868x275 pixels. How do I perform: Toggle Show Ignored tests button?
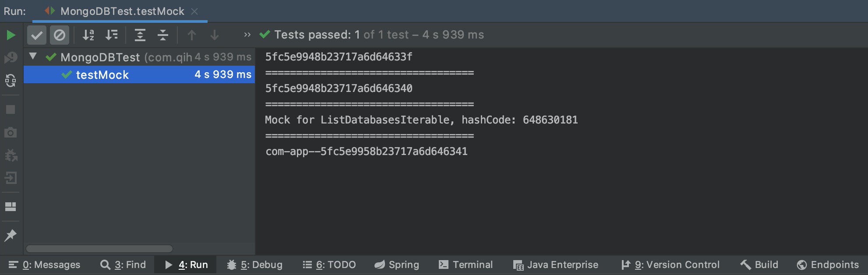point(60,35)
